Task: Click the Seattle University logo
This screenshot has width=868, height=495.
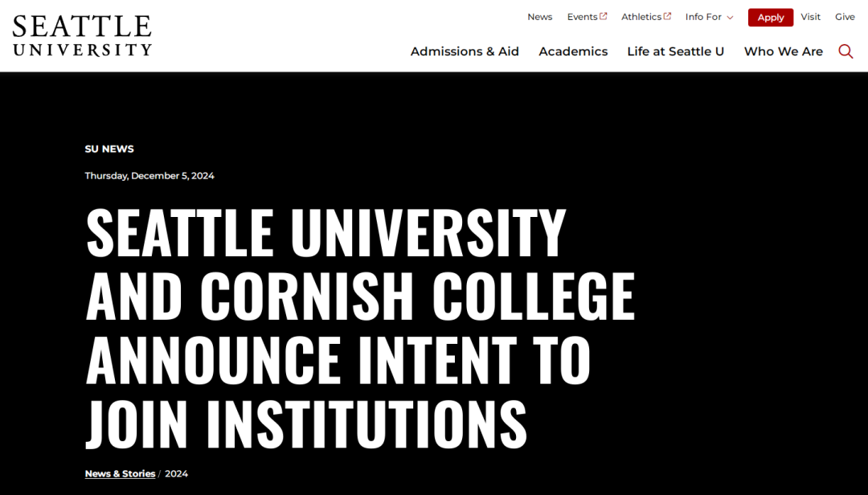Action: point(82,35)
